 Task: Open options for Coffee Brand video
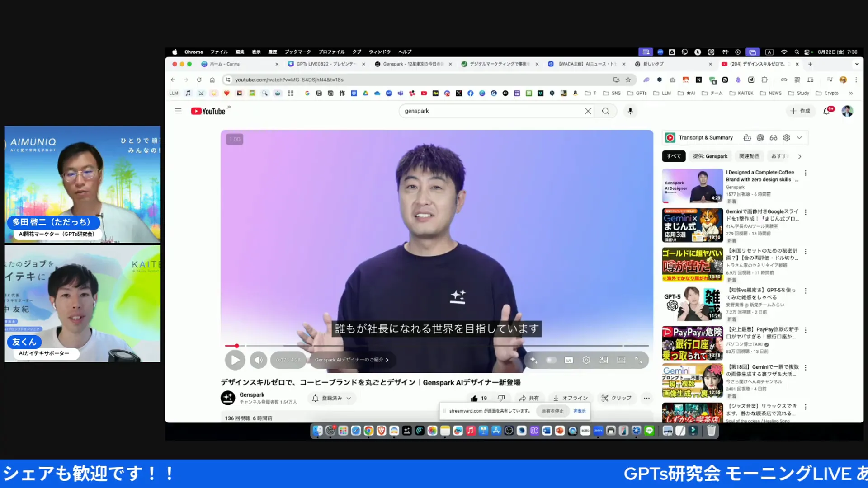coord(806,173)
